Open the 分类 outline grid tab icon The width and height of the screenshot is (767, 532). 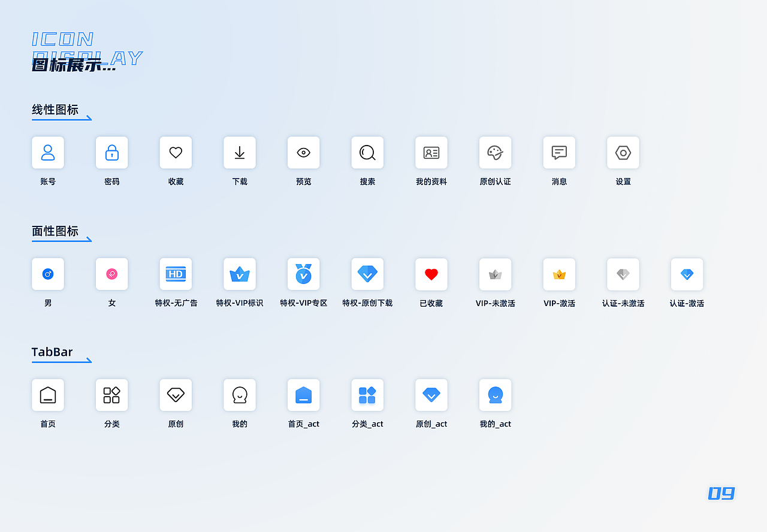[x=112, y=395]
